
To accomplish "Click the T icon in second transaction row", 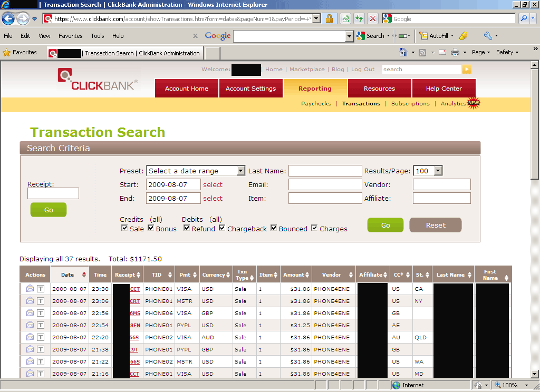I will [41, 301].
